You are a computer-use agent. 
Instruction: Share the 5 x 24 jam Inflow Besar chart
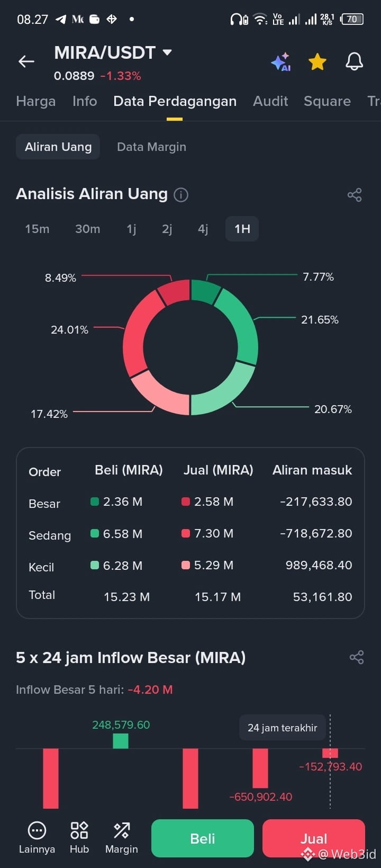point(357,657)
